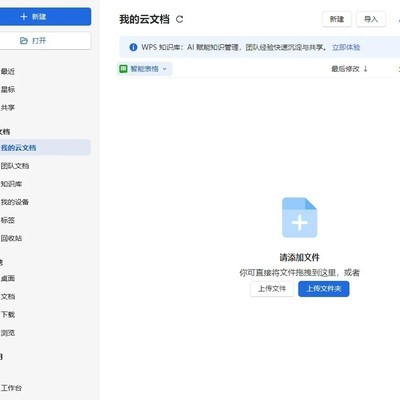The height and width of the screenshot is (400, 400).
Task: Click the header 新建 button
Action: pyautogui.click(x=337, y=19)
